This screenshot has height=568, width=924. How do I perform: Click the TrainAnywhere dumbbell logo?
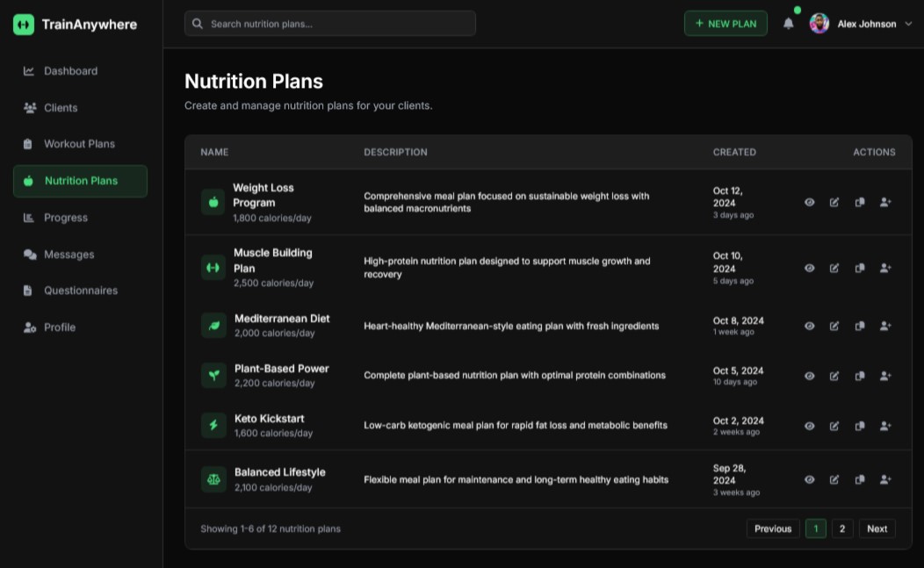click(24, 25)
